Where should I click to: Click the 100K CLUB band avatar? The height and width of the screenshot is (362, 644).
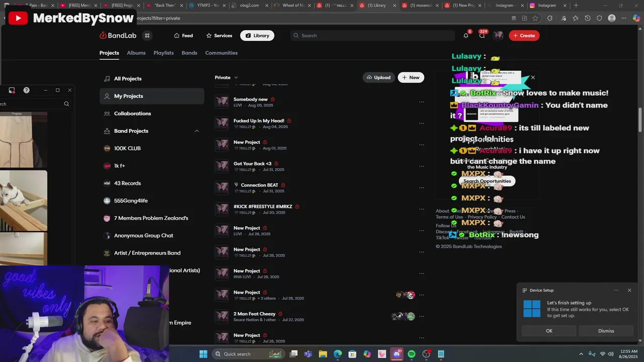107,148
